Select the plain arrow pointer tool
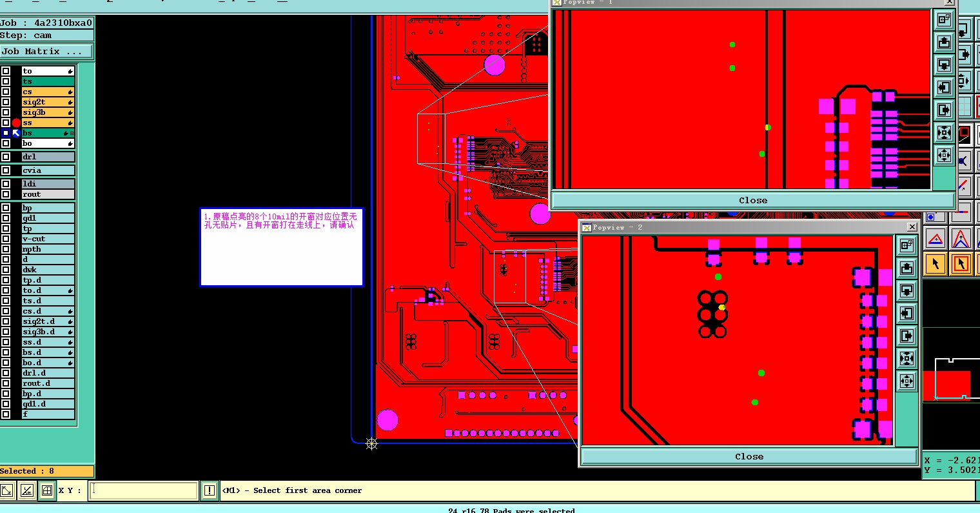 coord(936,264)
